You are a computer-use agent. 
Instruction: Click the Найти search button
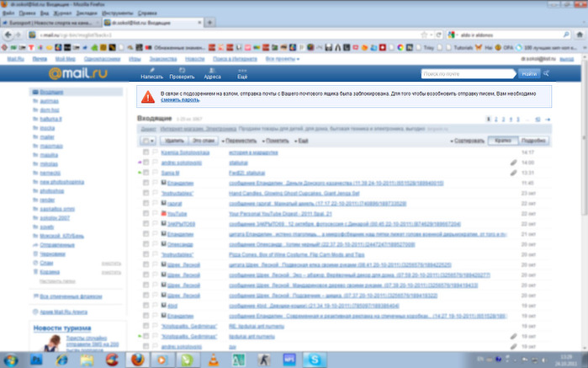coord(529,73)
